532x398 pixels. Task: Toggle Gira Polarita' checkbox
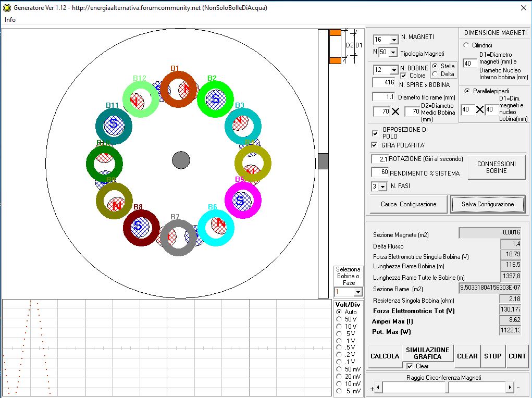(375, 145)
